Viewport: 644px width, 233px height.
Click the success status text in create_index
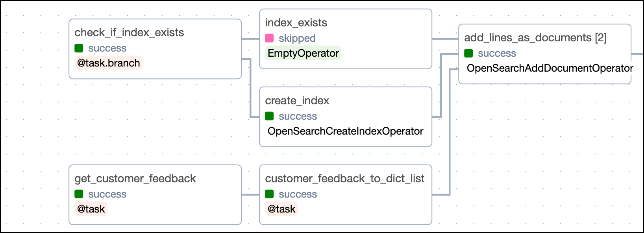(x=298, y=116)
